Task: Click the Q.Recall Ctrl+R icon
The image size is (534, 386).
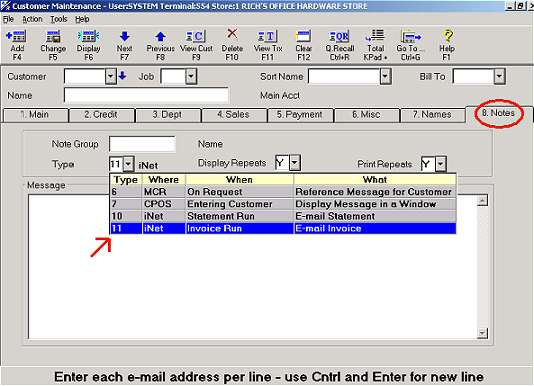Action: pos(339,36)
